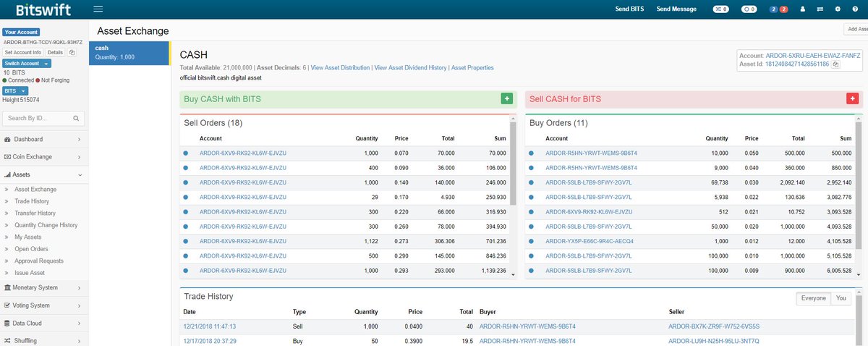Open View Asset Distribution link
Viewport: 868px width, 346px height.
click(340, 67)
